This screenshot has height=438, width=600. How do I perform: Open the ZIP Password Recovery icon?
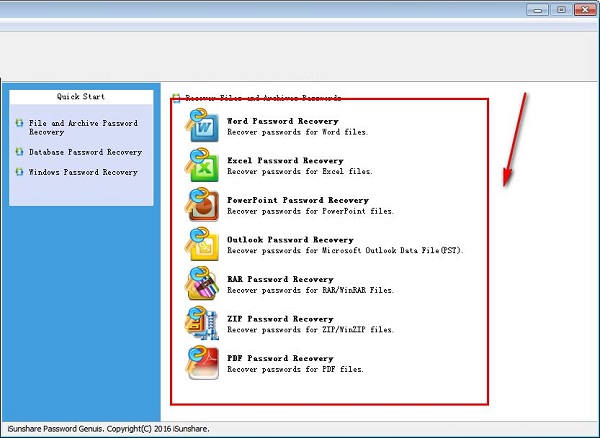coord(202,323)
